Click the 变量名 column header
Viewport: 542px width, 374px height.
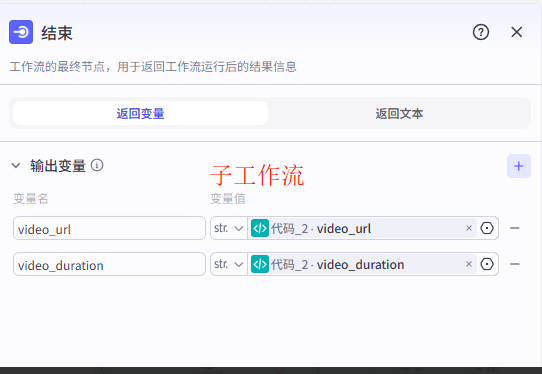coord(30,198)
